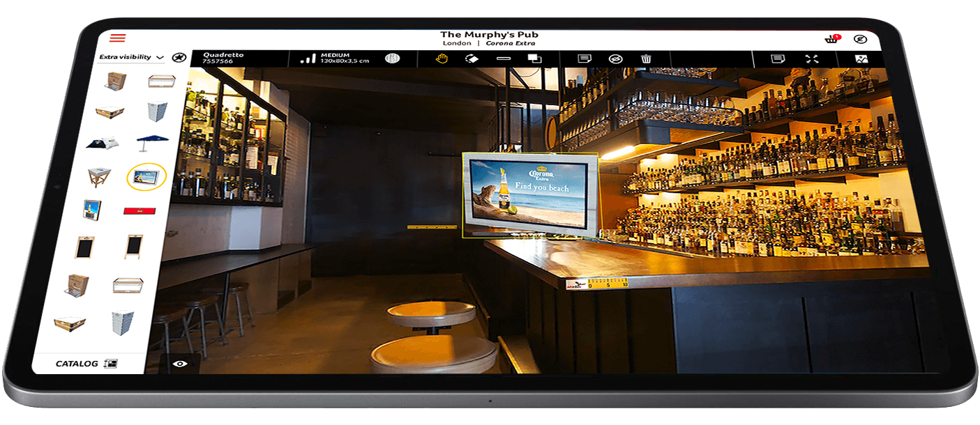
Task: Pick the A-frame standing chalkboard thumbnail
Action: 133,247
